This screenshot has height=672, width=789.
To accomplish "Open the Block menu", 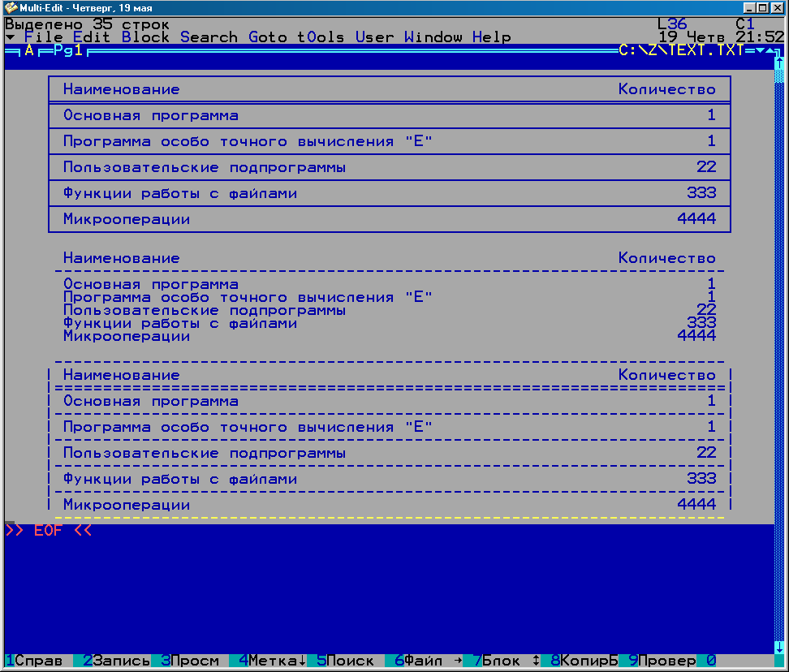I will [145, 37].
